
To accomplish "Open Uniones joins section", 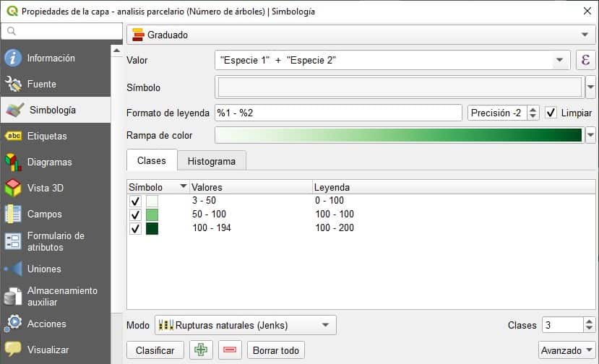I will 43,269.
